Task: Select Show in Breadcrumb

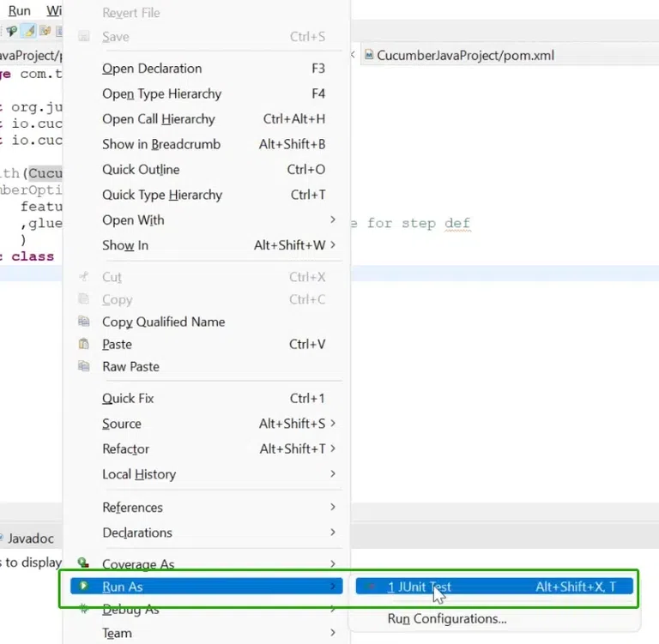Action: click(206, 144)
